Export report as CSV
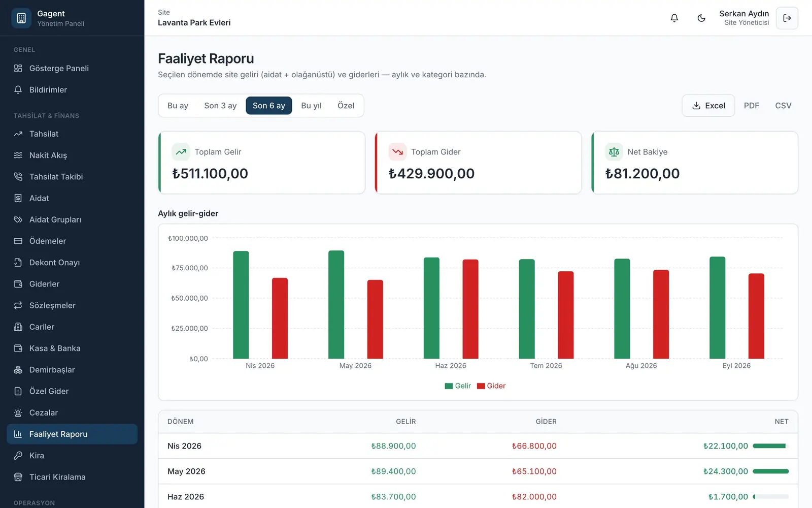The height and width of the screenshot is (508, 812). [783, 106]
